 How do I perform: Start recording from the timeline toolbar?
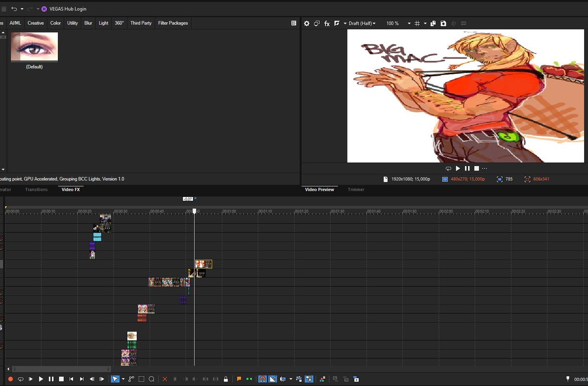(10, 379)
